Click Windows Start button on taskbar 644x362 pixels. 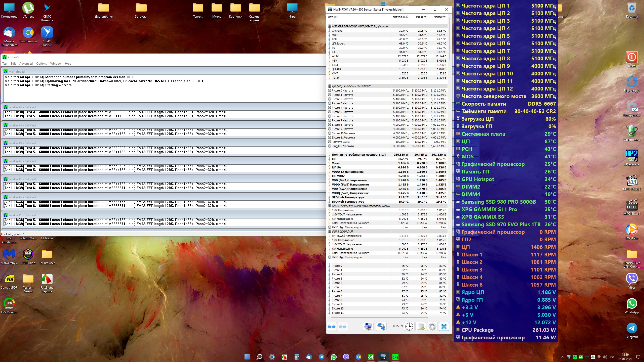[x=247, y=357]
